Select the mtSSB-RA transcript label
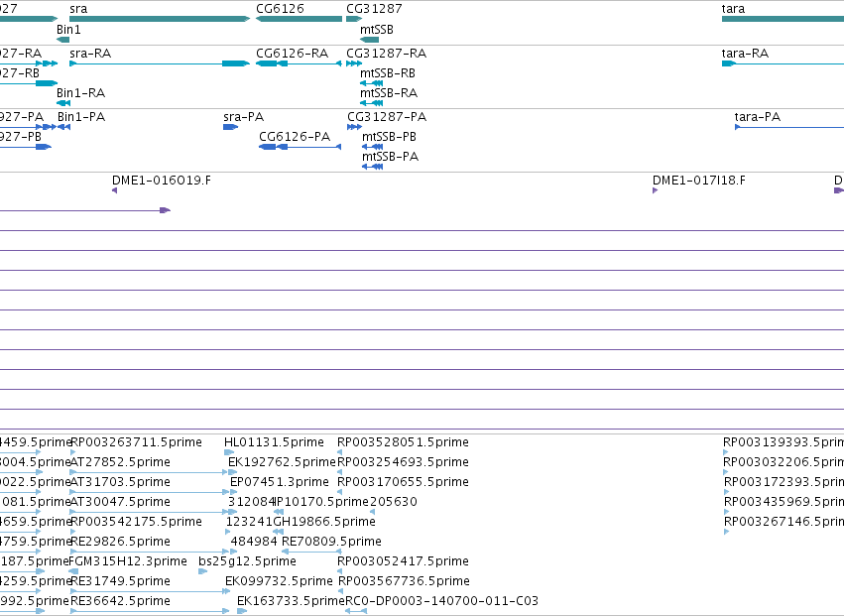This screenshot has width=844, height=616. 389,93
